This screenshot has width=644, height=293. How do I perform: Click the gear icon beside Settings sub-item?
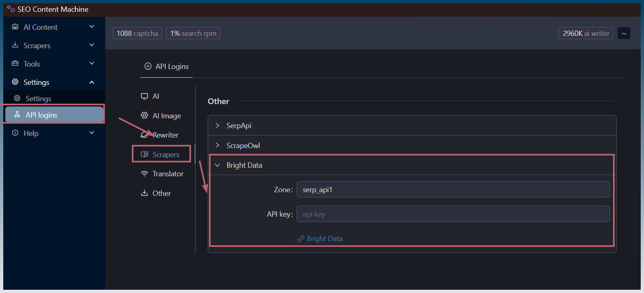[17, 98]
